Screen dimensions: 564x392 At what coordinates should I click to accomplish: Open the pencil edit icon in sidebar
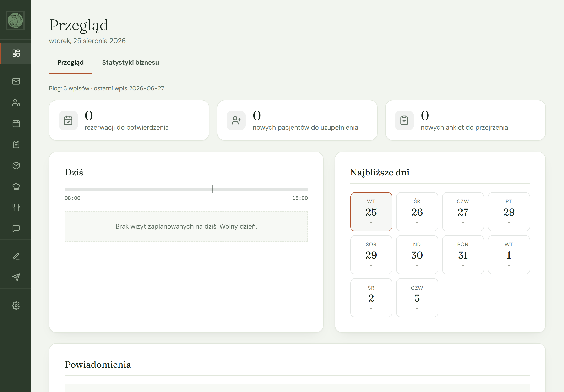point(16,256)
